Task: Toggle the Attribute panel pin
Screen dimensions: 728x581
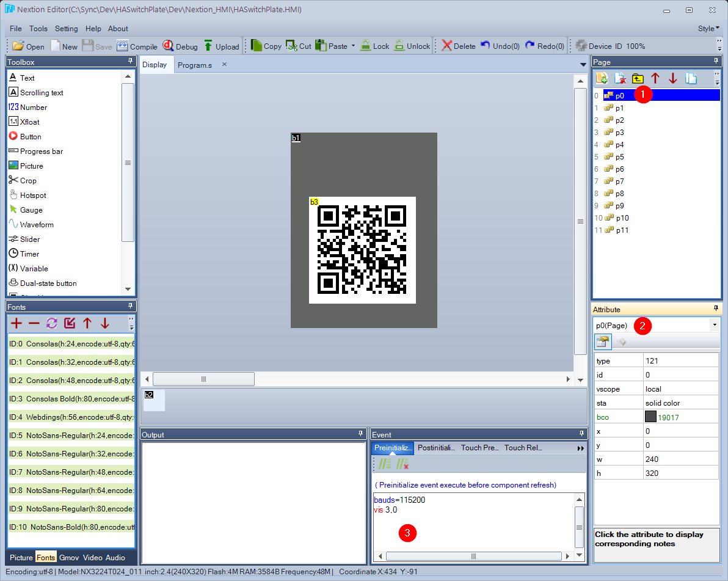Action: (716, 309)
